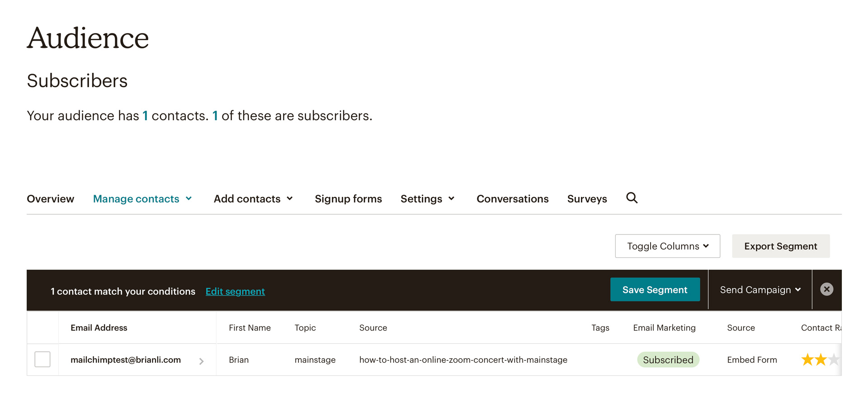Click the chevron beside mailchimptest@brianli.com
The width and height of the screenshot is (868, 402).
coord(202,361)
